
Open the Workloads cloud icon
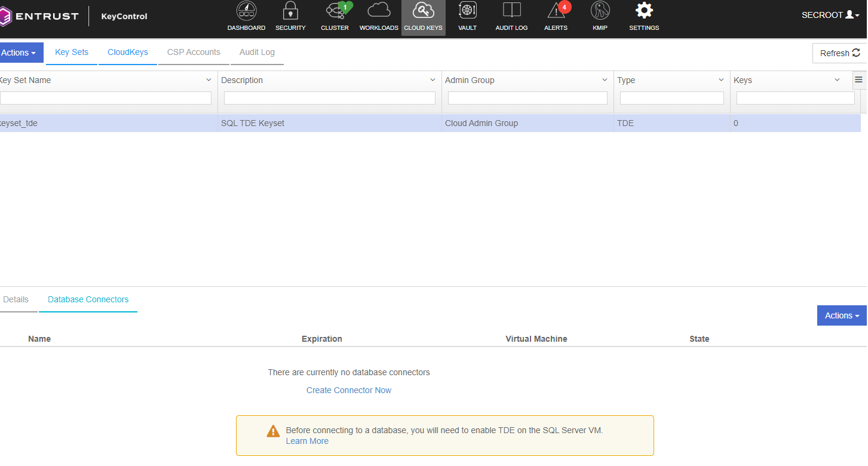pos(379,11)
